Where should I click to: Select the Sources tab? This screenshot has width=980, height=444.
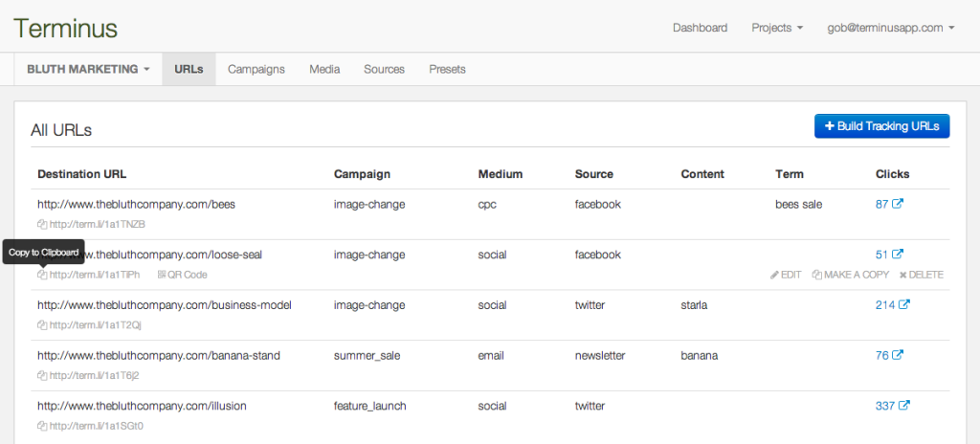click(384, 69)
